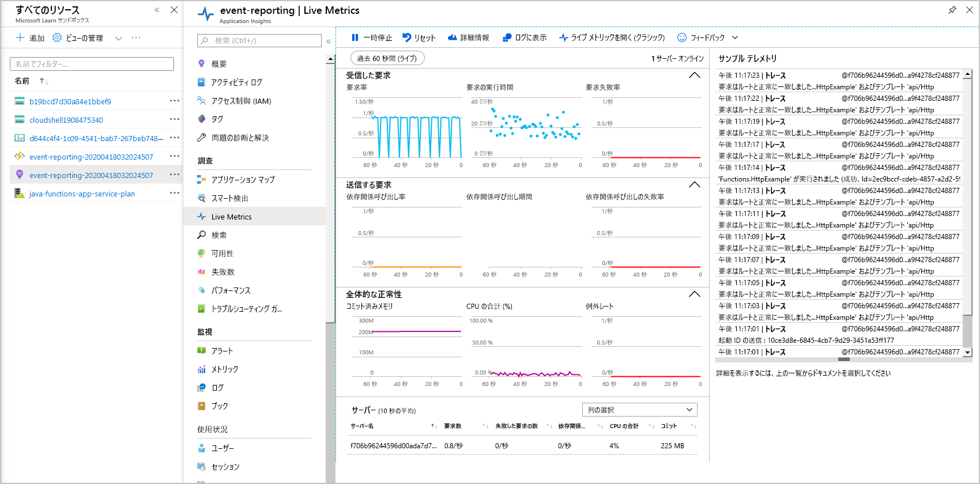Select Live Metrics in the menu
The height and width of the screenshot is (484, 980).
[x=255, y=217]
